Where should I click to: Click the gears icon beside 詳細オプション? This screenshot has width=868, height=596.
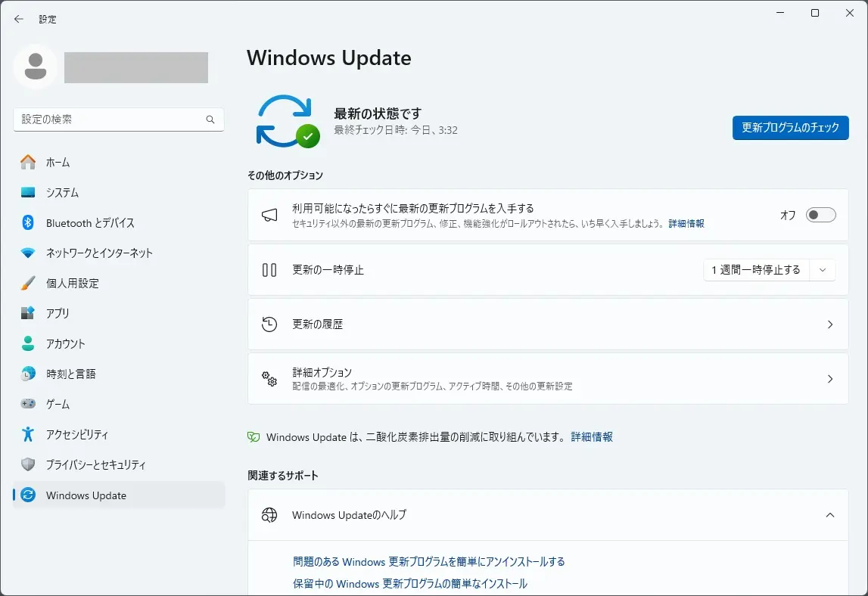(x=269, y=378)
